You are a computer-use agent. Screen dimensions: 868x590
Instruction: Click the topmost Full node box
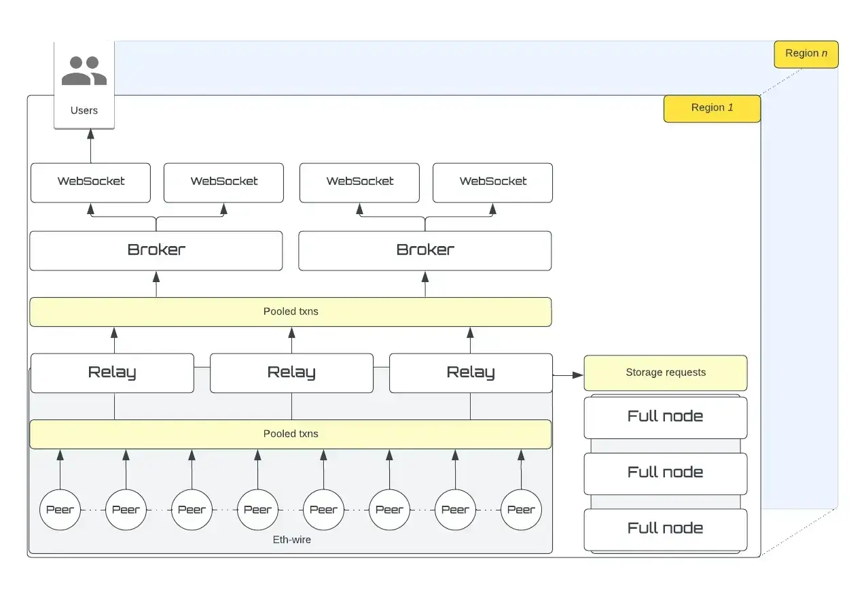[666, 417]
